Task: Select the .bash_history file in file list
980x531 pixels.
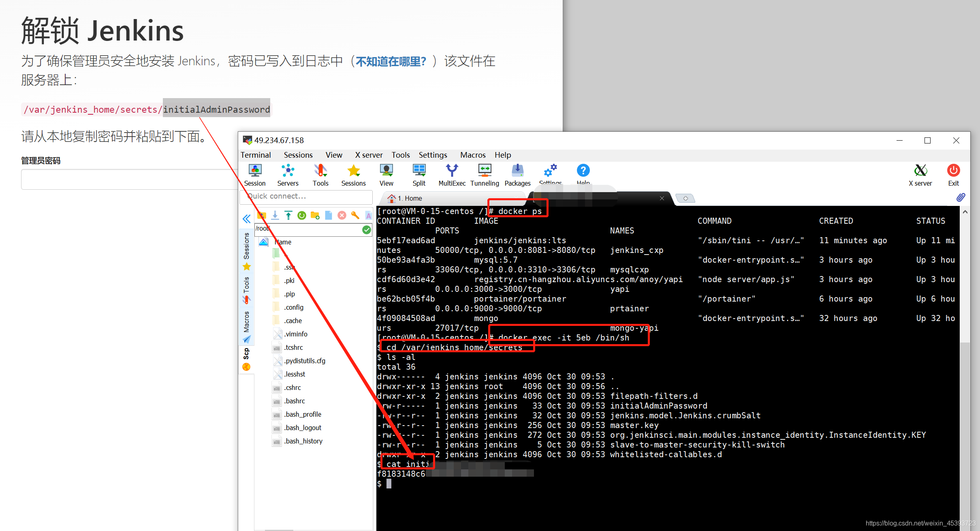Action: click(x=303, y=441)
